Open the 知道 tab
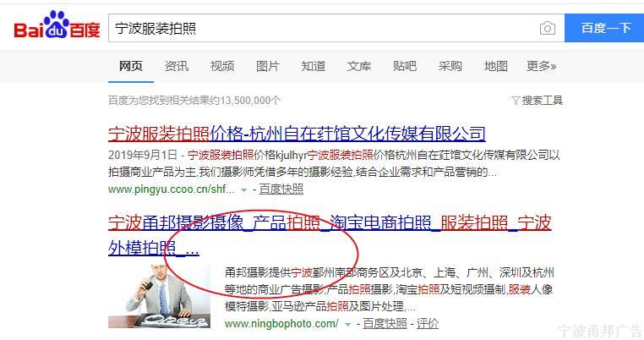 point(314,66)
